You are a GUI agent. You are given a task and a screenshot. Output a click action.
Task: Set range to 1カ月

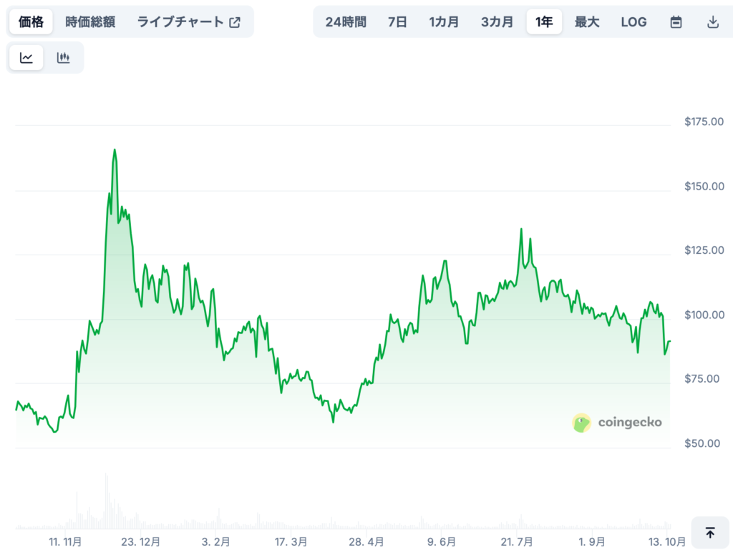(x=444, y=22)
